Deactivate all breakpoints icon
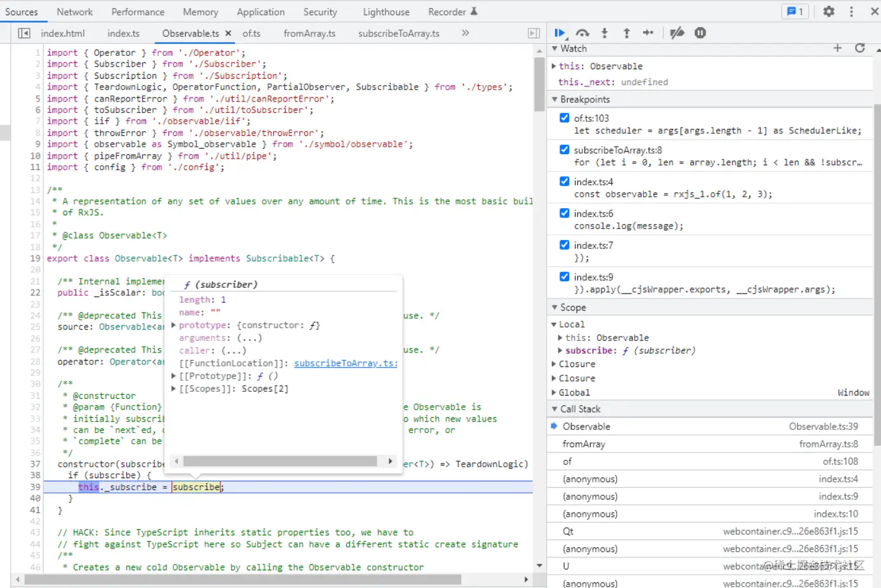 click(677, 33)
